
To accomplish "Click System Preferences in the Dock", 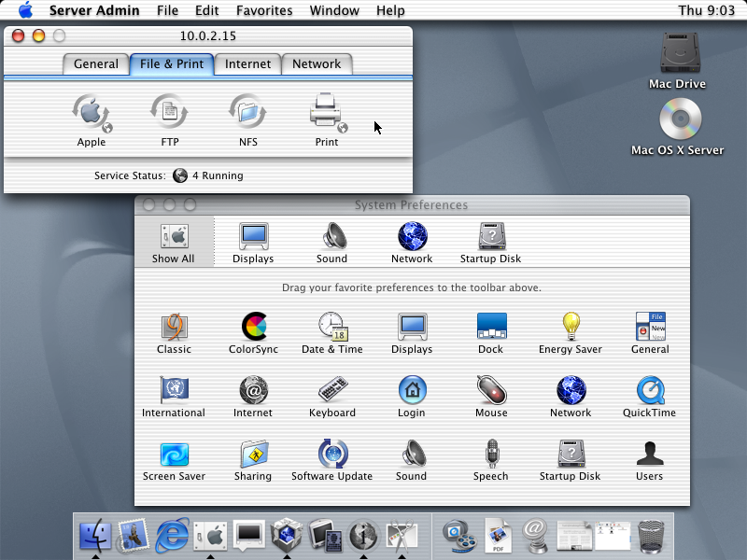I will tap(210, 536).
